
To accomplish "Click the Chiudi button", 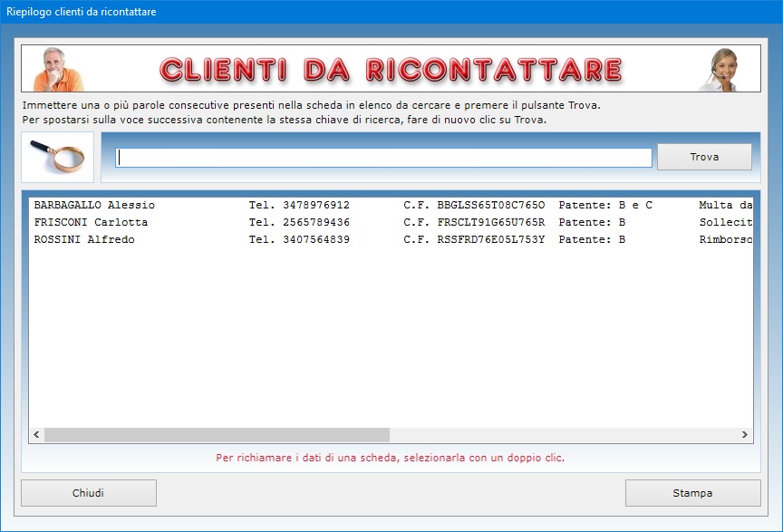I will (x=89, y=493).
